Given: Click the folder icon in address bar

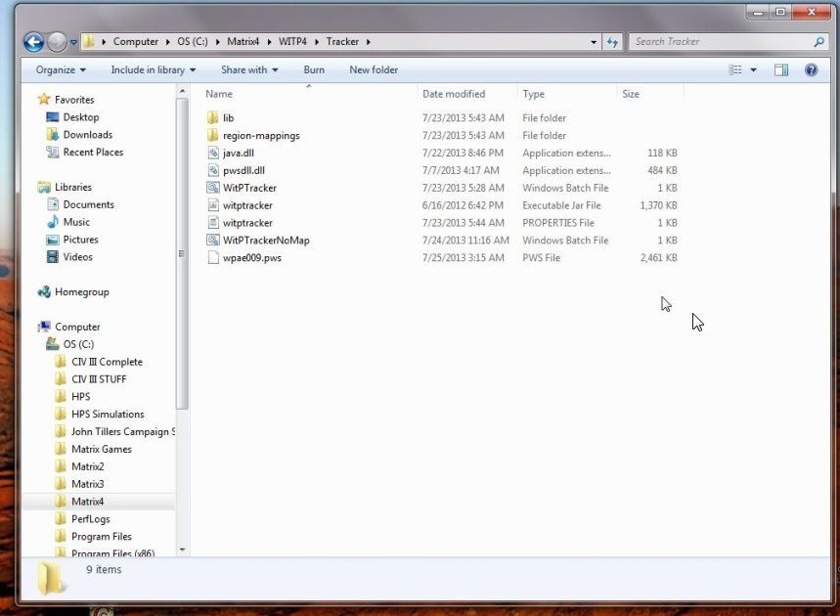Looking at the screenshot, I should coord(89,42).
